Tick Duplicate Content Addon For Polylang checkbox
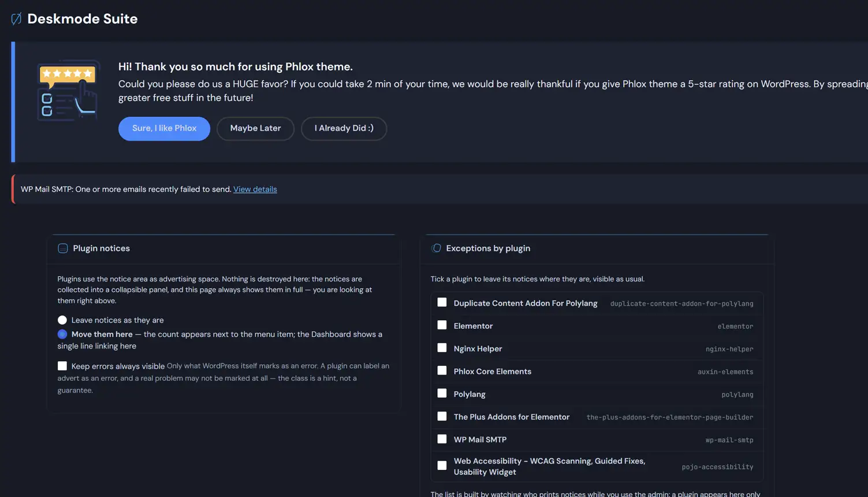Image resolution: width=868 pixels, height=497 pixels. point(442,302)
